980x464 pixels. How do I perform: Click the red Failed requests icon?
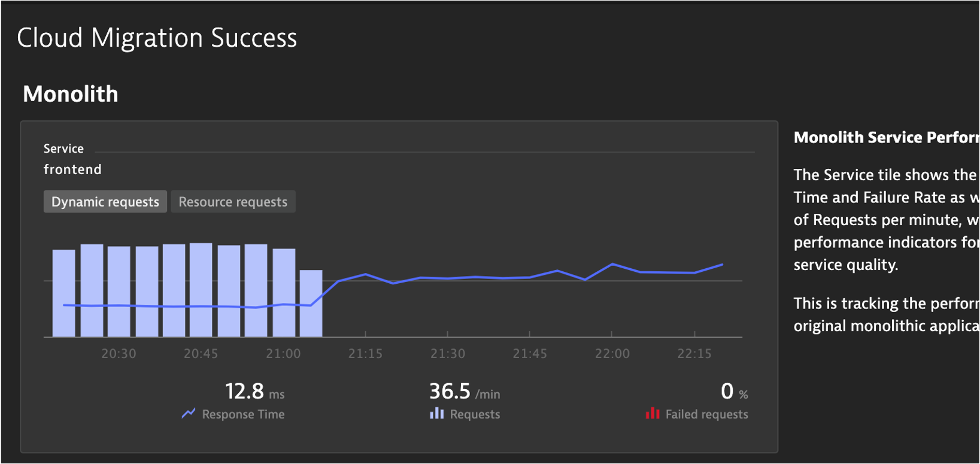click(653, 414)
